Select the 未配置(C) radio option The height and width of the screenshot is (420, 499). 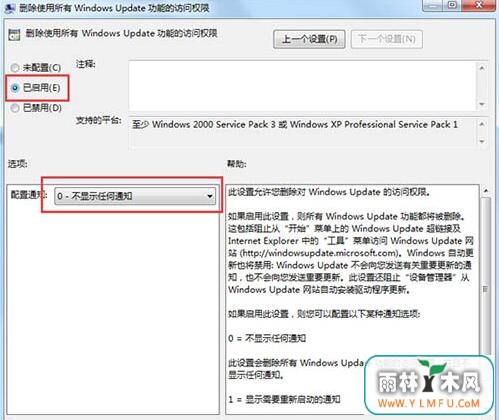coord(15,68)
